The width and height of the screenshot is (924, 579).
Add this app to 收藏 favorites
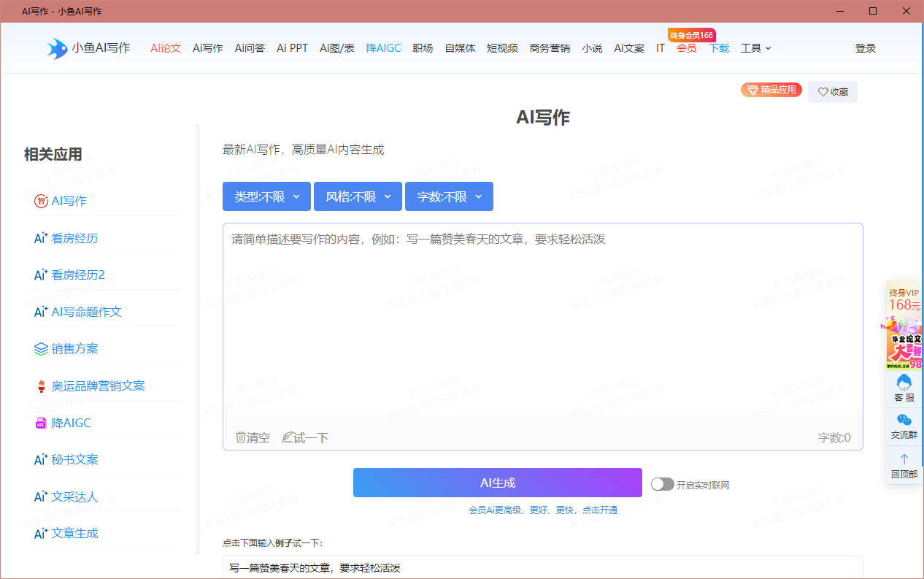[x=832, y=91]
